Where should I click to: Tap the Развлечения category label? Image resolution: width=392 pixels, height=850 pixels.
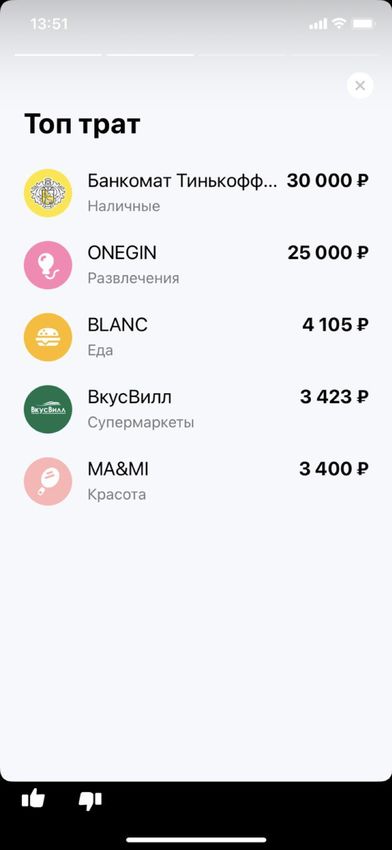tap(133, 279)
